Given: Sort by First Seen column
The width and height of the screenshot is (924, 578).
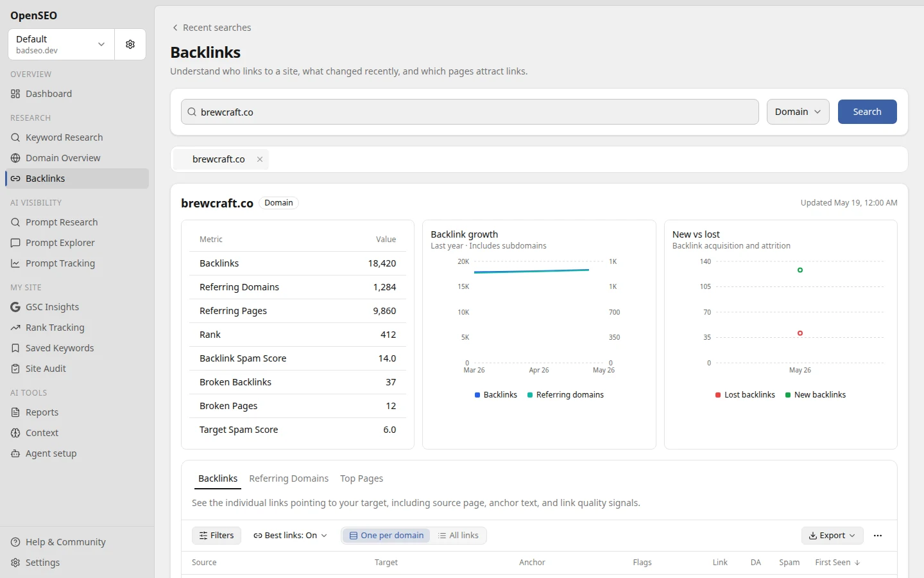Looking at the screenshot, I should [837, 563].
